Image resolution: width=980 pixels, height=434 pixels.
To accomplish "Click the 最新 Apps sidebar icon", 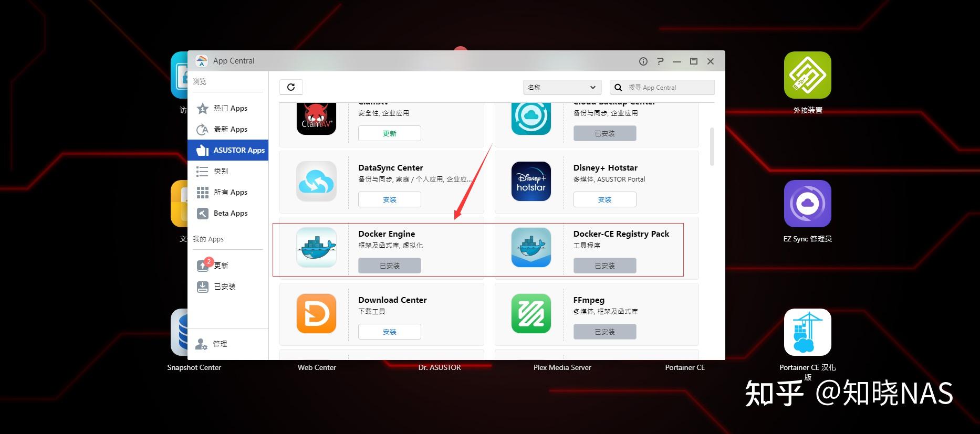I will click(203, 130).
